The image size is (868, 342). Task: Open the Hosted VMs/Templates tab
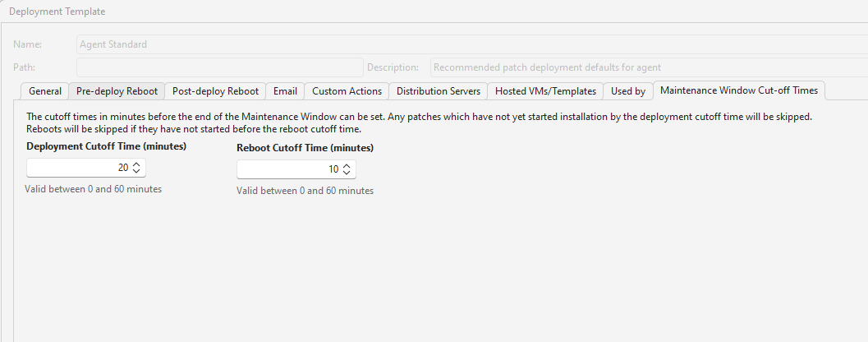coord(545,91)
